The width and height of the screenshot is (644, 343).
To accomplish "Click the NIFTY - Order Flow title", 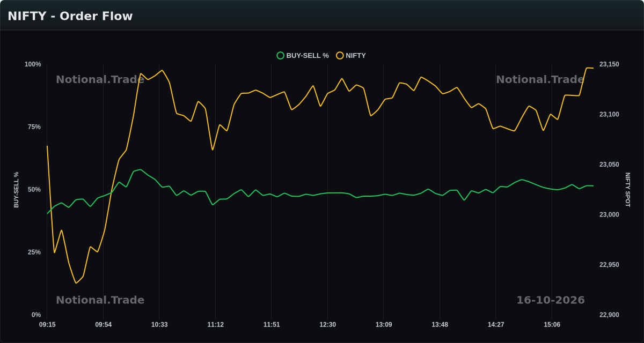I will coord(70,16).
